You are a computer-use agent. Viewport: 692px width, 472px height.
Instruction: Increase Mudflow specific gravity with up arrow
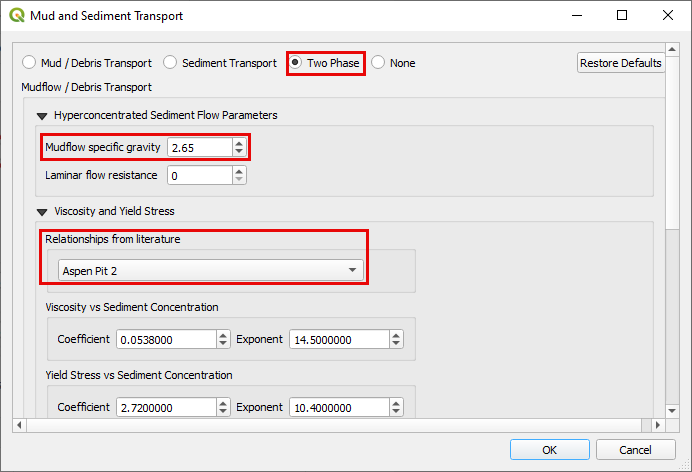tap(238, 144)
